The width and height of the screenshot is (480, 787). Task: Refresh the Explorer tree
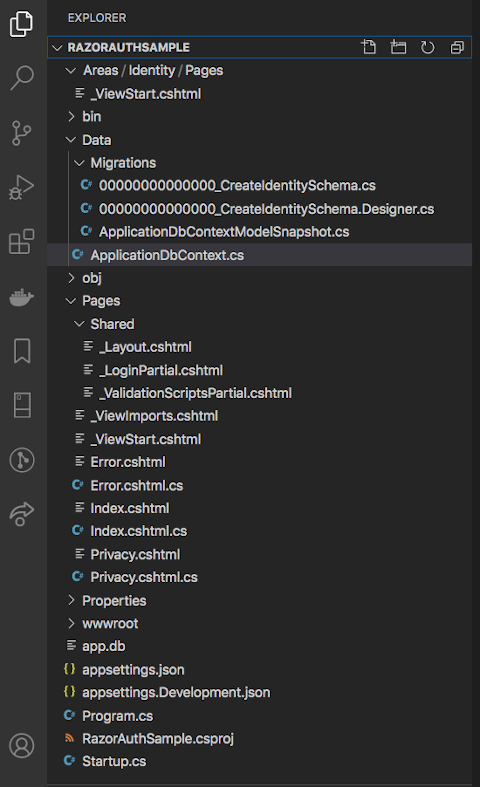click(427, 47)
